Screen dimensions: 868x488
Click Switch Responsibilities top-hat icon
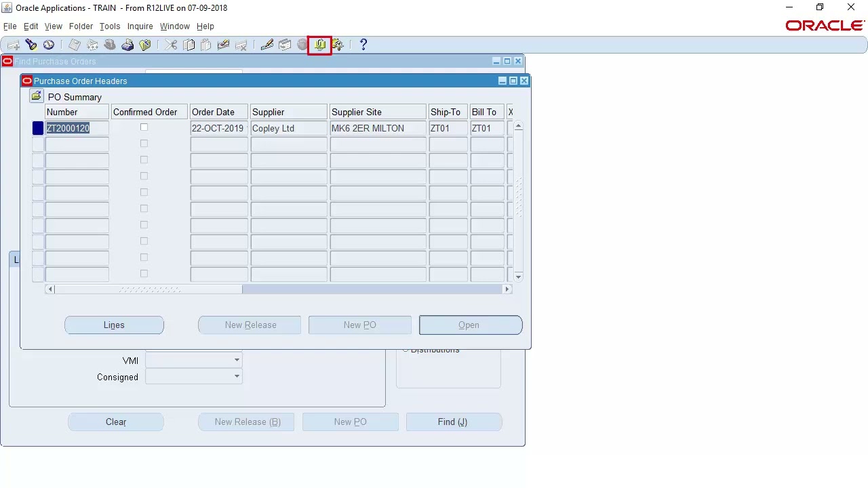point(110,45)
